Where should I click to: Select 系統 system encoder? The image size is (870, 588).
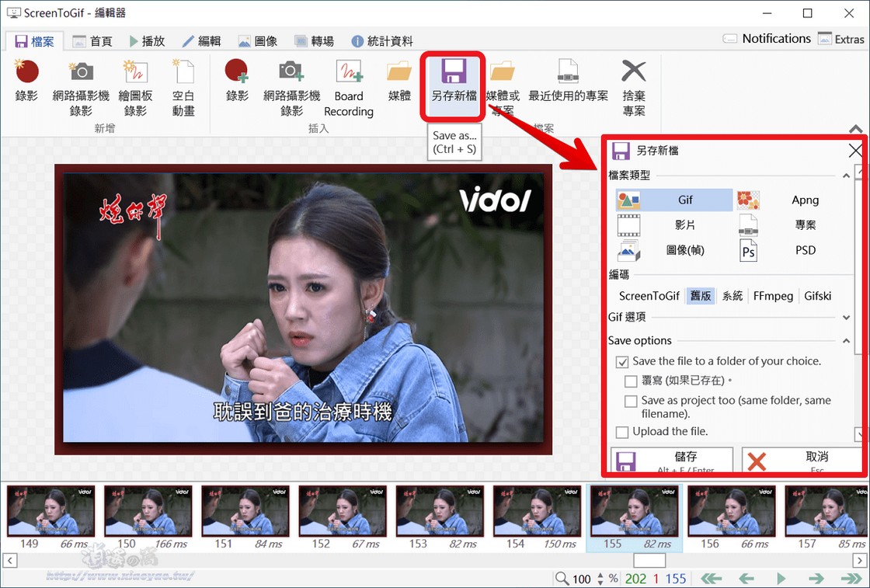click(732, 296)
